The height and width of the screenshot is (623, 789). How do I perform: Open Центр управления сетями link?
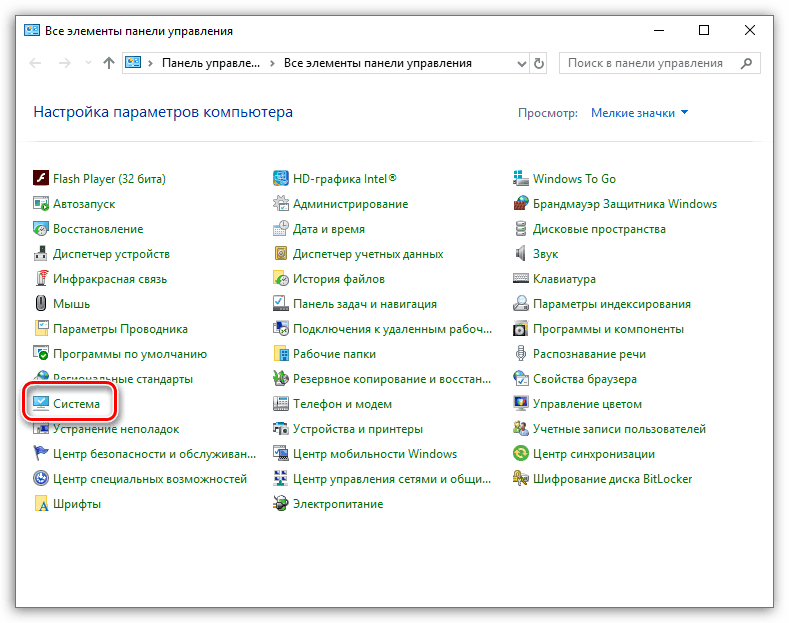click(392, 479)
